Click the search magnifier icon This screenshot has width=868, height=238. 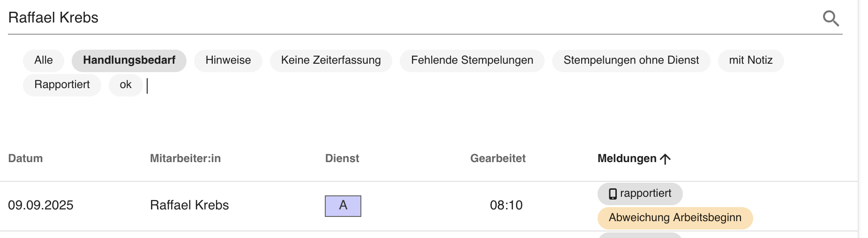(831, 18)
